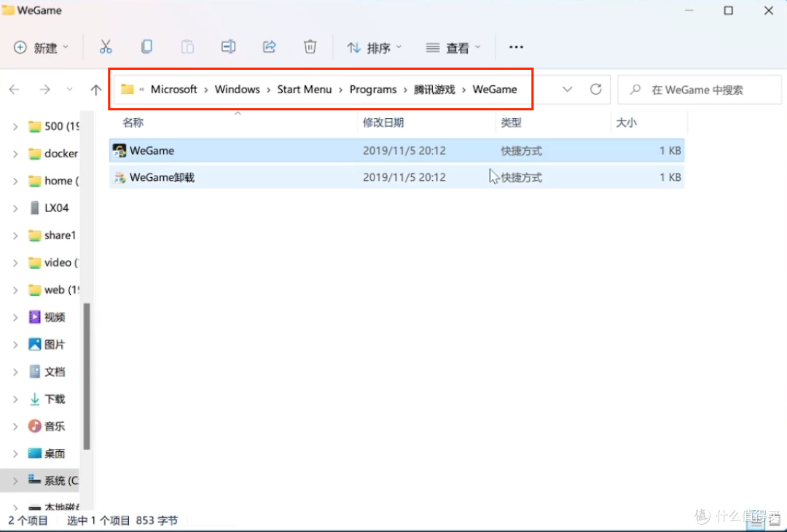Expand the 500 folder tree node
This screenshot has height=532, width=787.
coord(15,127)
